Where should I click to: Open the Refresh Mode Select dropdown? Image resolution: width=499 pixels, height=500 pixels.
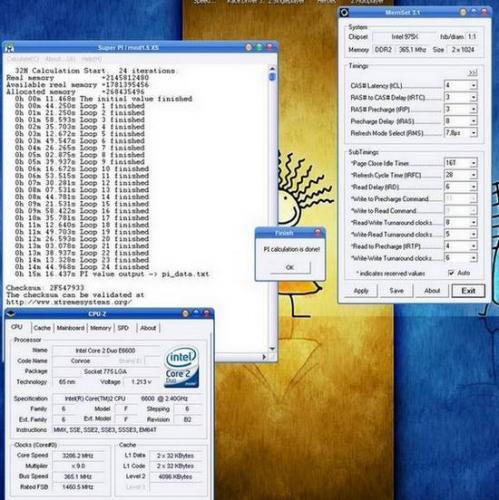(x=473, y=133)
